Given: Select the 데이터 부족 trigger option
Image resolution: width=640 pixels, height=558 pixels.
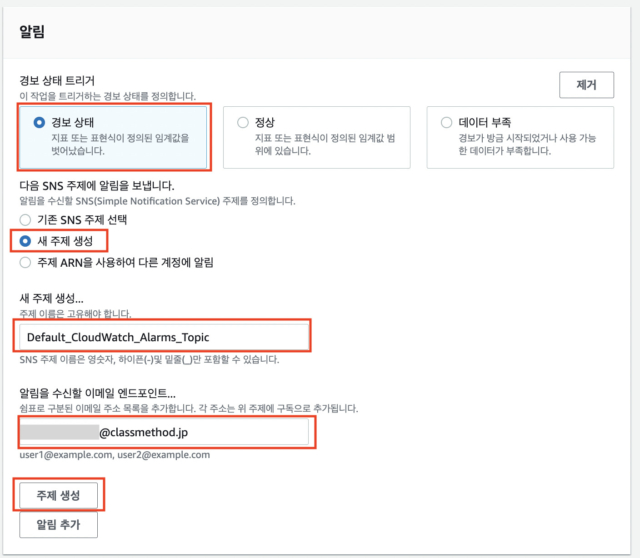Looking at the screenshot, I should coord(446,122).
